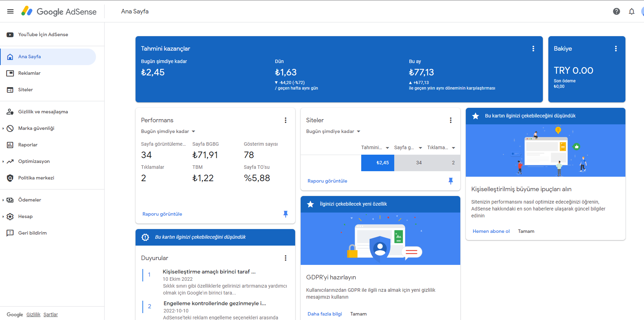The image size is (644, 320).
Task: Expand the Marka güvenliği submenu arrow
Action: (3, 128)
